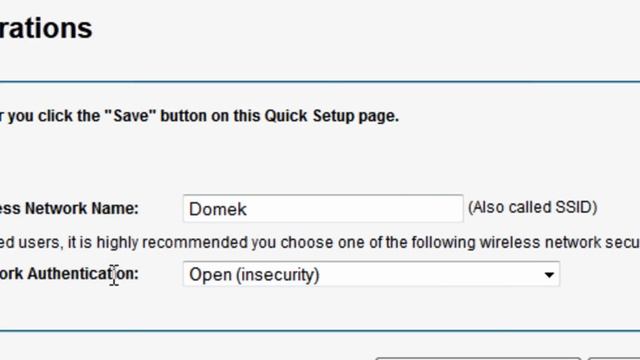Viewport: 640px width, 360px height.
Task: Click the word insecurity in the dropdown
Action: point(278,275)
